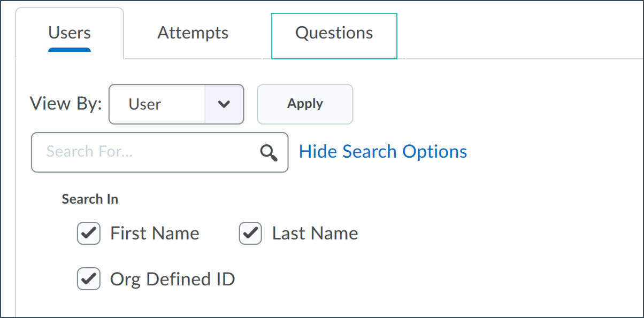The image size is (644, 318).
Task: Click the Last Name label text
Action: pos(315,234)
